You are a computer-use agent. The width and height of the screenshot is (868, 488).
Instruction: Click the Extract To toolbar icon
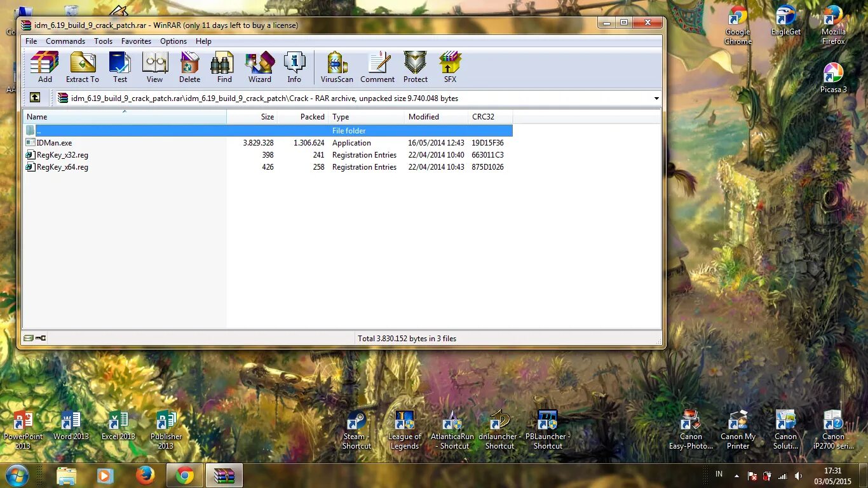pos(83,67)
